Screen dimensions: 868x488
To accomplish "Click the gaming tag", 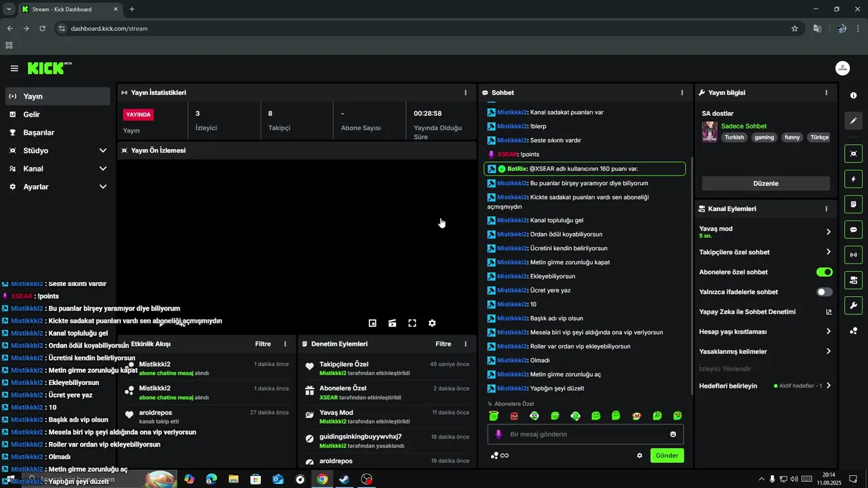I will pos(764,137).
